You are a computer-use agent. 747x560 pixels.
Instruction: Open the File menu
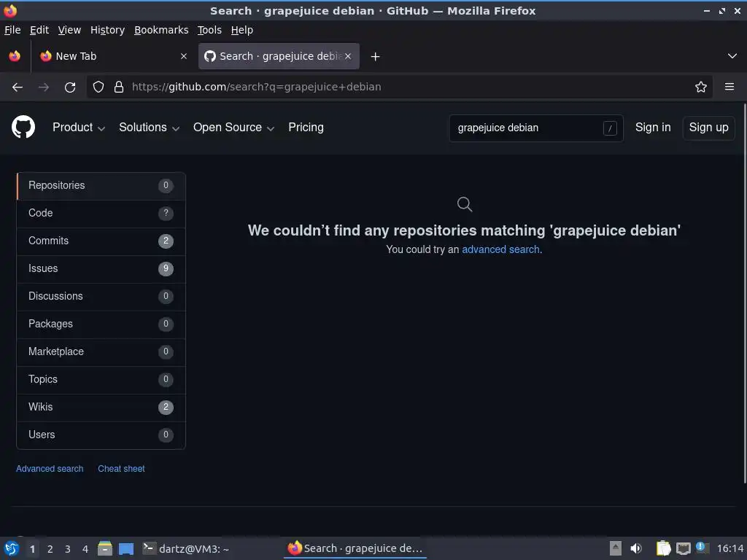click(x=12, y=30)
